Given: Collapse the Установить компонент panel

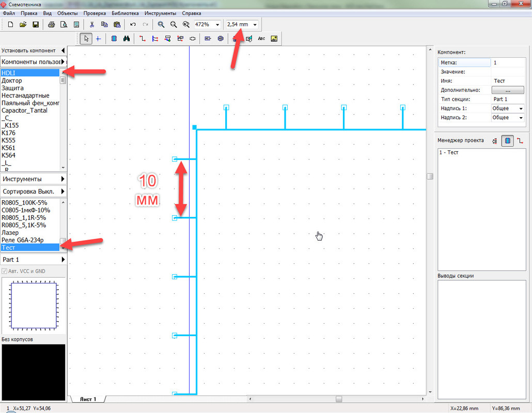Looking at the screenshot, I should click(x=63, y=51).
